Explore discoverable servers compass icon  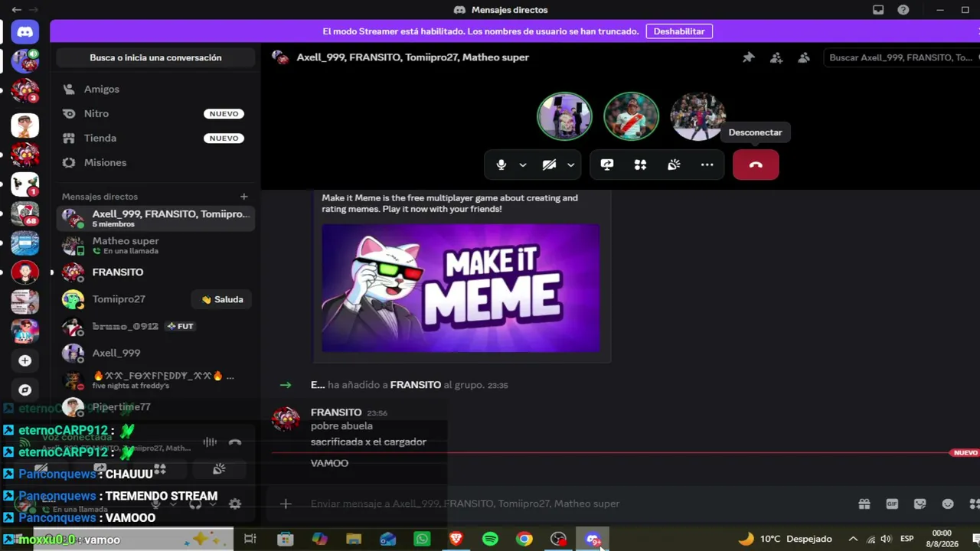pyautogui.click(x=24, y=390)
